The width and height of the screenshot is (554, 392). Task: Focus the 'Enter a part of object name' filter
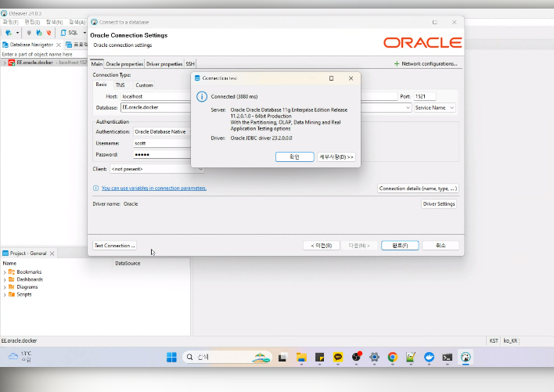44,55
